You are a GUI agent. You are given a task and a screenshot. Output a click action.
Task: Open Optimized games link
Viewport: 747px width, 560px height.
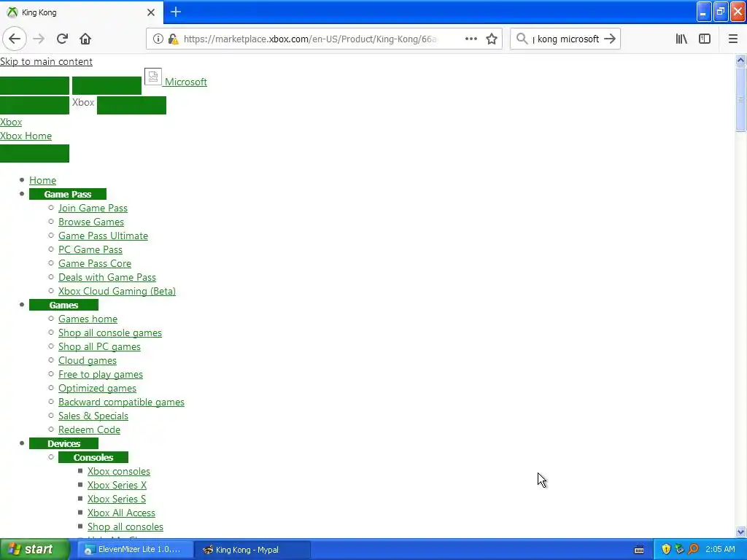pos(97,388)
